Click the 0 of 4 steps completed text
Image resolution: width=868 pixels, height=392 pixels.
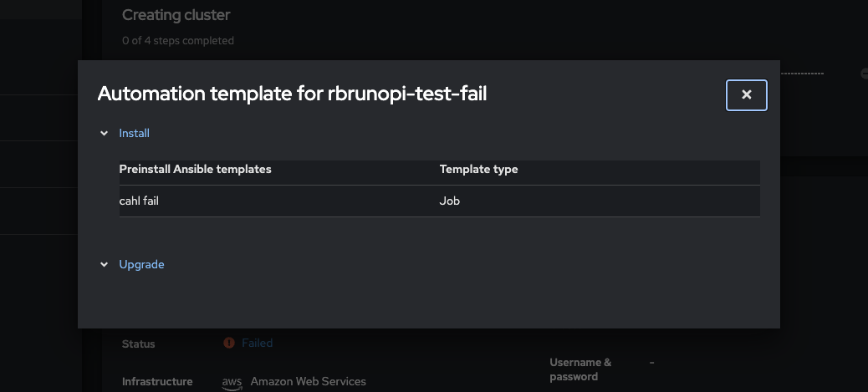click(178, 40)
